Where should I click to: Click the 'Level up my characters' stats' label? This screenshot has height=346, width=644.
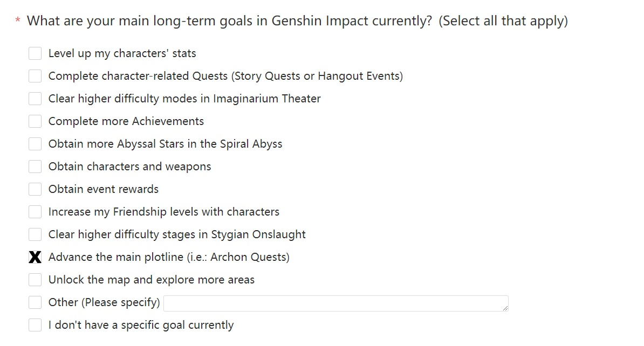click(x=122, y=53)
